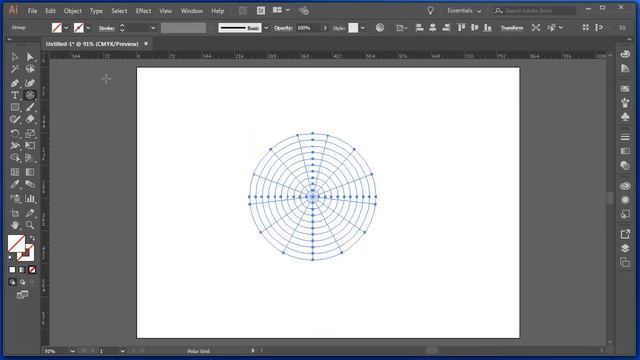The image size is (640, 360).
Task: Select the Width tool
Action: point(15,146)
